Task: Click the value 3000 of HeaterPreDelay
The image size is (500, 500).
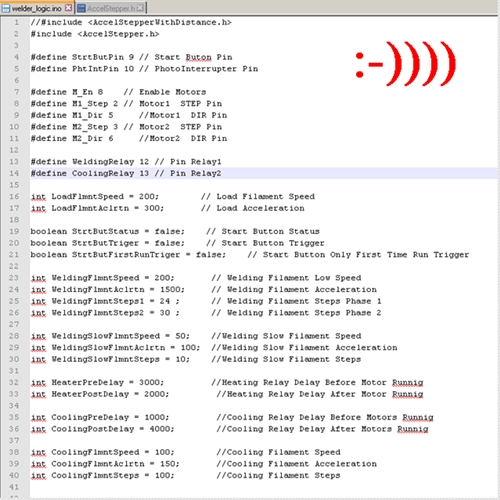Action: point(150,383)
